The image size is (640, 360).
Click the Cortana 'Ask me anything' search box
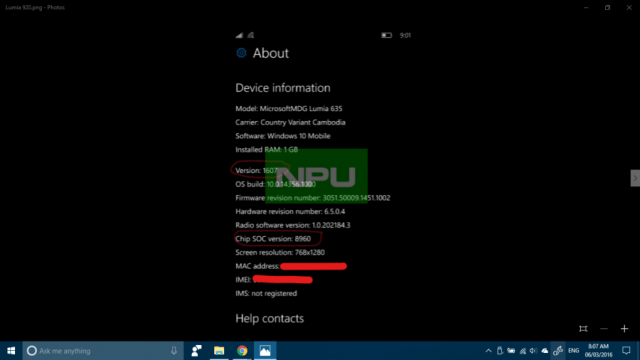(x=103, y=351)
